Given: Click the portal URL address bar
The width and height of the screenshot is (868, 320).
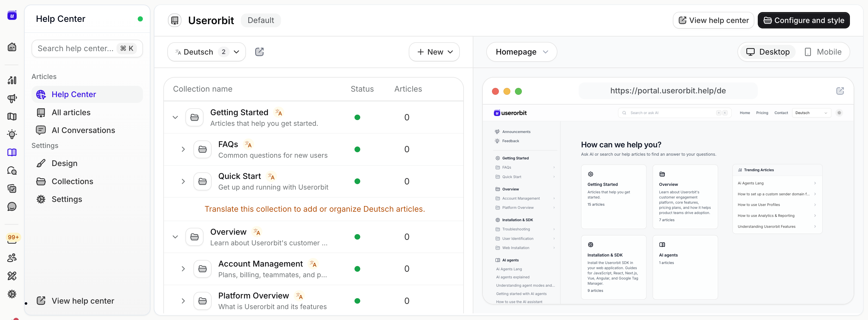Looking at the screenshot, I should (668, 91).
